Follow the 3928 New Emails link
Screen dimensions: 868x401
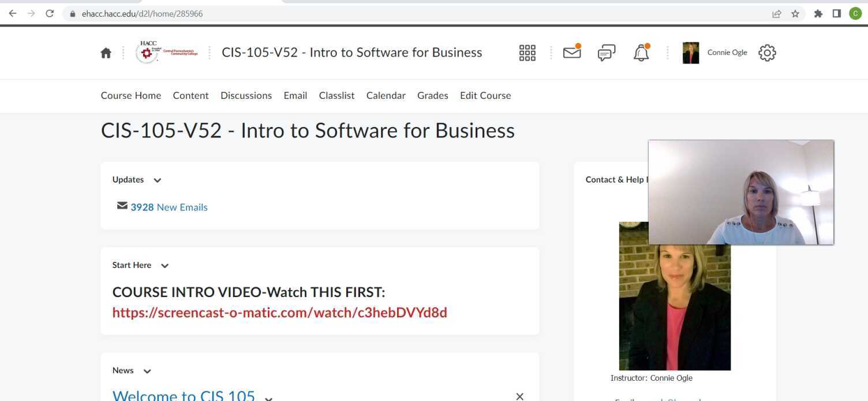click(169, 207)
